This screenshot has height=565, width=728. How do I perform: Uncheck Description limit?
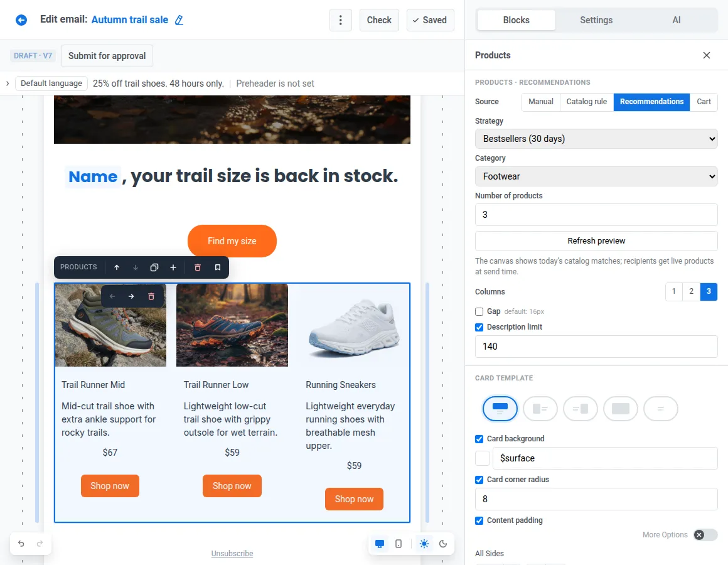(x=479, y=327)
